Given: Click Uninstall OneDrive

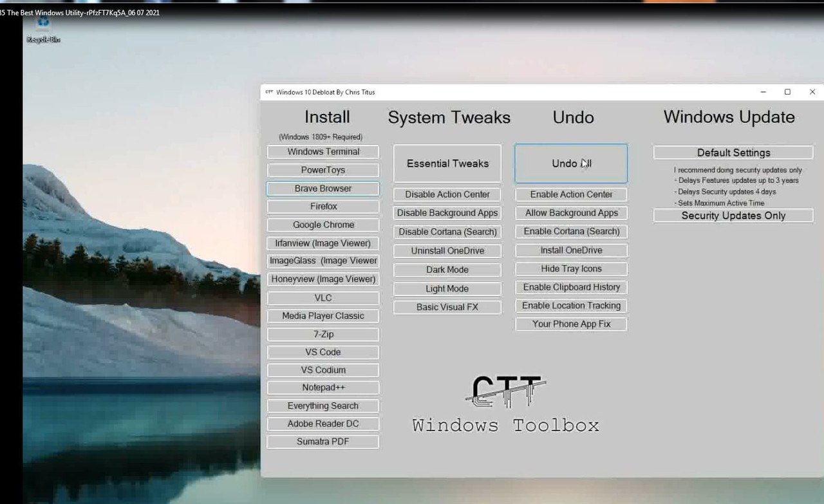Looking at the screenshot, I should [x=447, y=251].
